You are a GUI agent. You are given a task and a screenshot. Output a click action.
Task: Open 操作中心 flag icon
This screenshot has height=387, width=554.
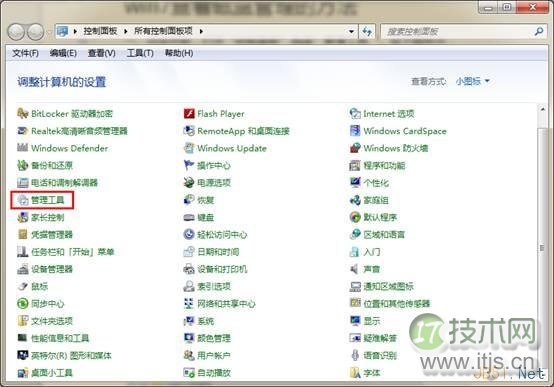(x=189, y=165)
